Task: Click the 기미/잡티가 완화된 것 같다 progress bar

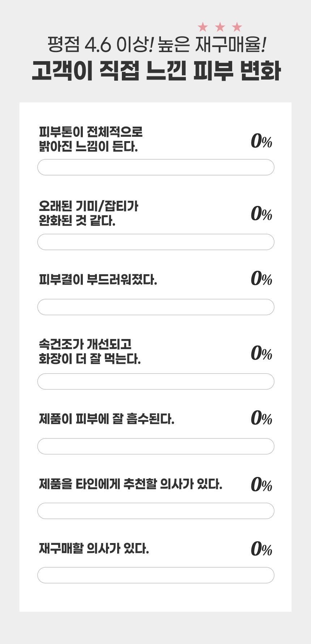Action: click(x=156, y=242)
